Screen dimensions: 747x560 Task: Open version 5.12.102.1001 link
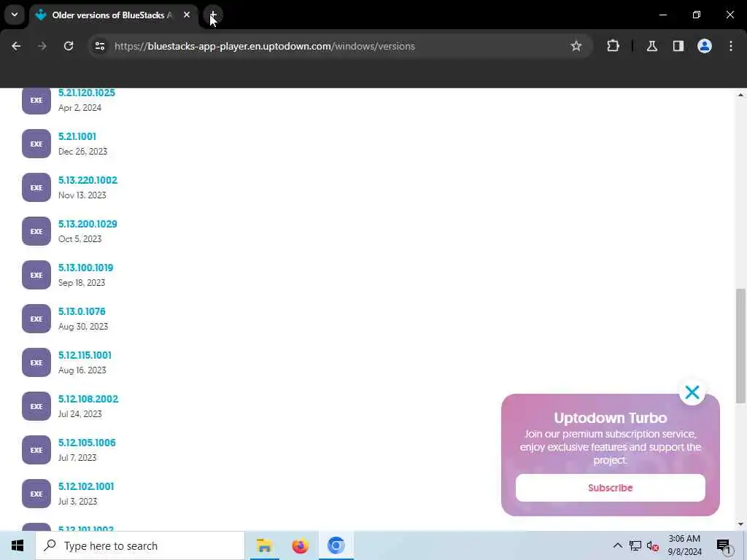click(x=86, y=487)
